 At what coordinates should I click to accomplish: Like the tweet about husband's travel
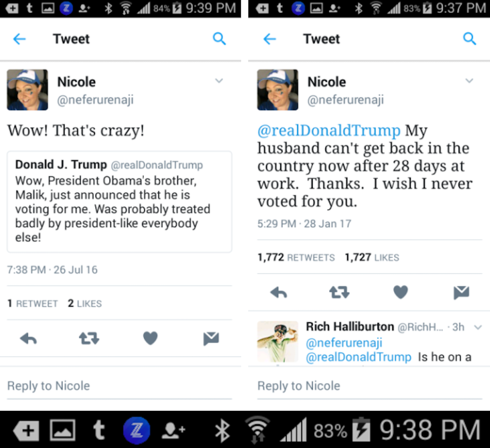coord(400,292)
